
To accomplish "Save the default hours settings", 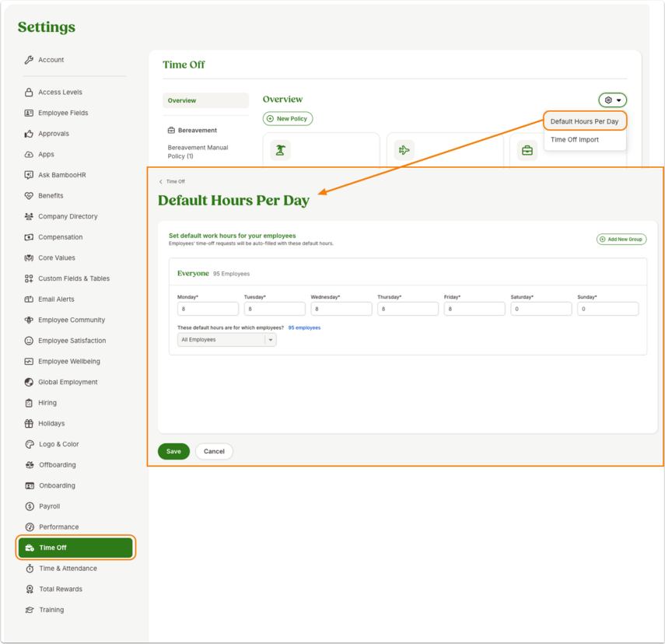I will (173, 451).
